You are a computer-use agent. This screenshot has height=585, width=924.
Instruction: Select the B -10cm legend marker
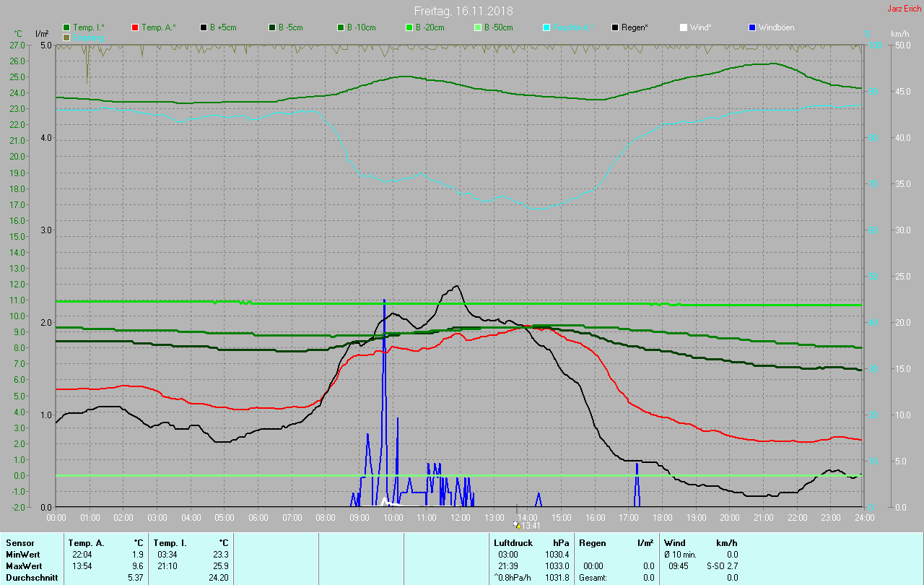[341, 27]
